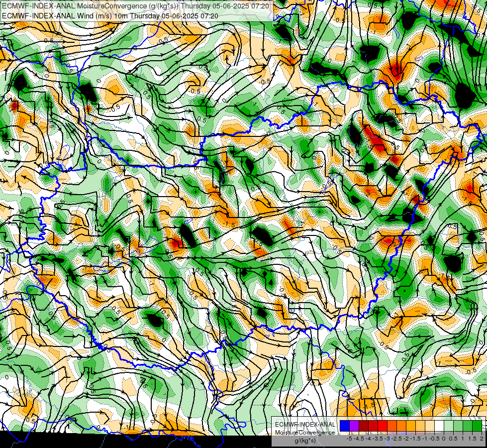The image size is (487, 448).
Task: Click the legend swatch between -1.5 and -1
Action: click(420, 426)
